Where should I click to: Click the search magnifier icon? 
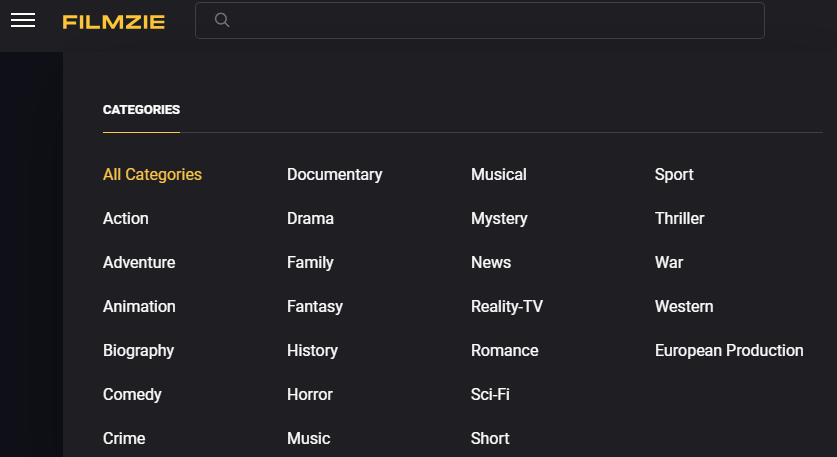(222, 20)
